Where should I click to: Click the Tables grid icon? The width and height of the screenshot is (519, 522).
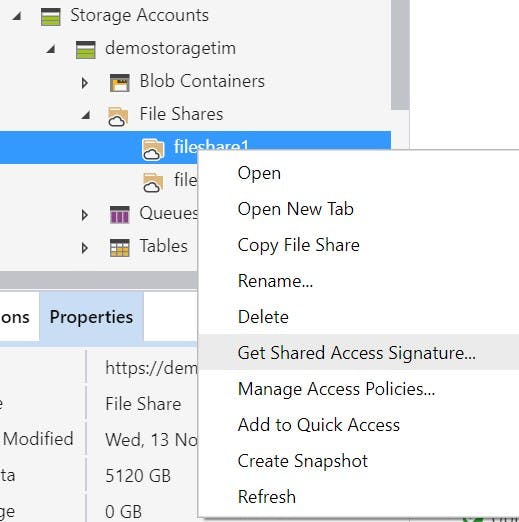coord(120,248)
